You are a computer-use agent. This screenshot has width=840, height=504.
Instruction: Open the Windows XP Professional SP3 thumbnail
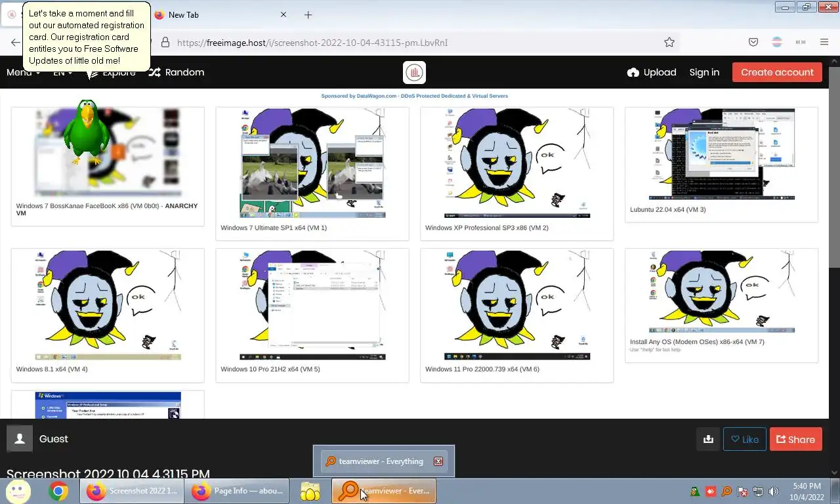pyautogui.click(x=517, y=163)
